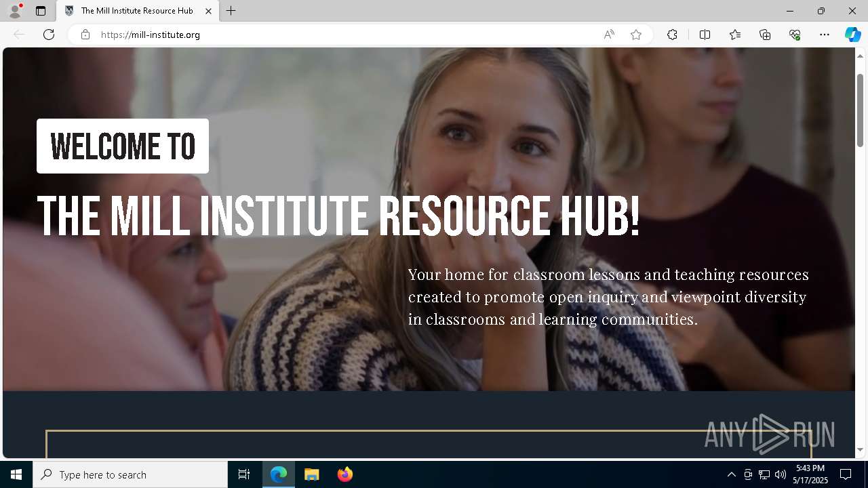
Task: Close The Mill Institute Resource Hub tab
Action: click(208, 11)
